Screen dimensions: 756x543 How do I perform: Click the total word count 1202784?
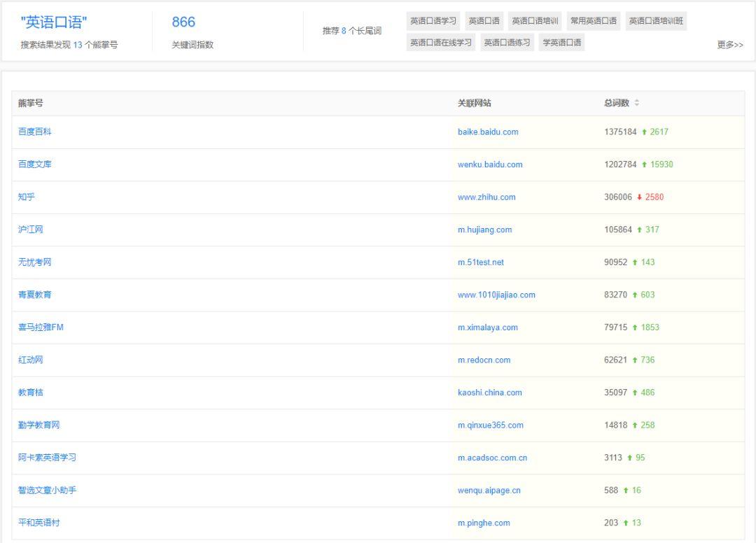(x=620, y=164)
